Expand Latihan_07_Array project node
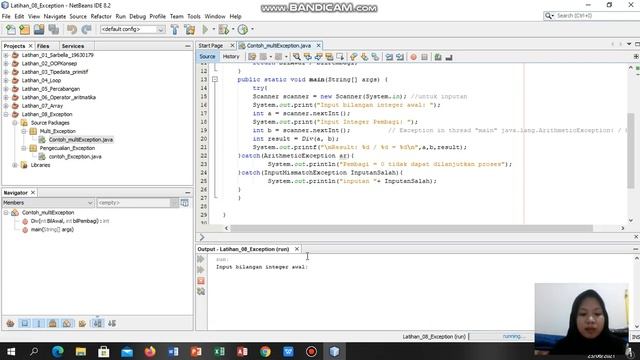The width and height of the screenshot is (640, 360). point(6,106)
